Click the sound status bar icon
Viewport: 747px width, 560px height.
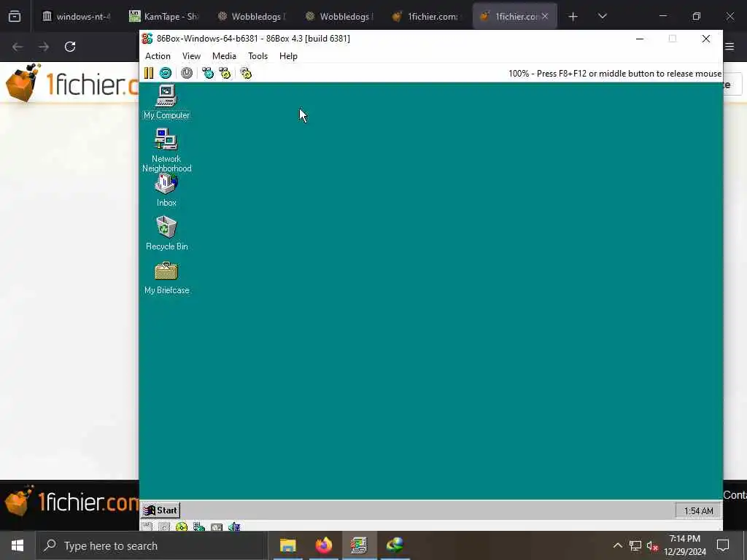[234, 526]
